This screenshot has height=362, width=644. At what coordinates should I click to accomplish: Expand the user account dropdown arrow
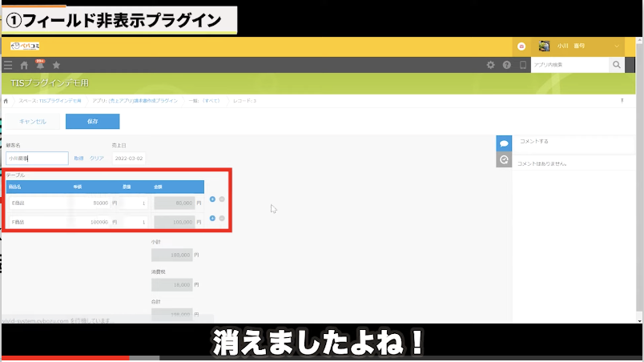click(618, 46)
